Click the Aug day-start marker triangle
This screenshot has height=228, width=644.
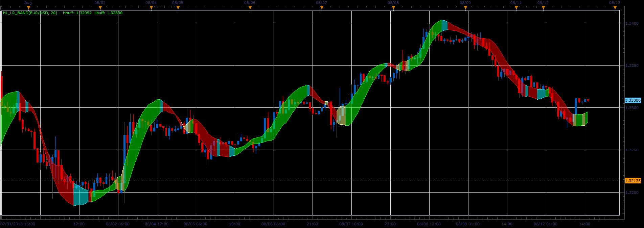(x=28, y=7)
